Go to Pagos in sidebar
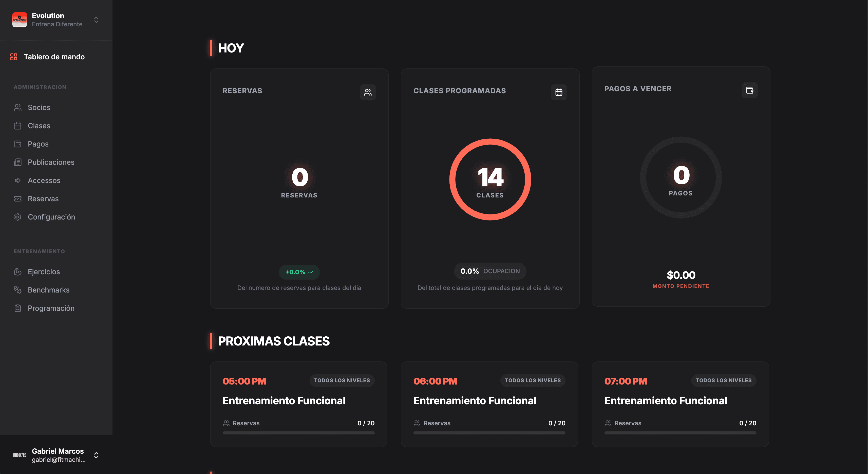The width and height of the screenshot is (868, 474). (38, 144)
